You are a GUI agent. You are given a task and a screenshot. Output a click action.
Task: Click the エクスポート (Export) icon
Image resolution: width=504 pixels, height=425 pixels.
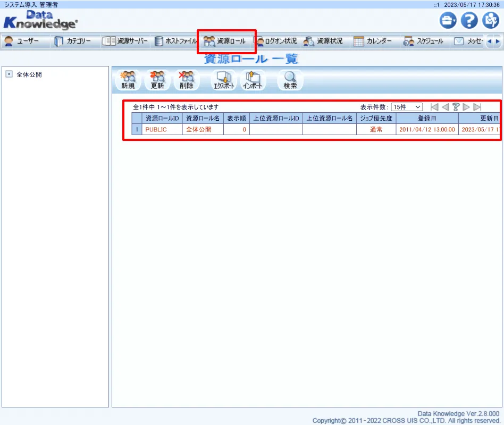pos(224,80)
